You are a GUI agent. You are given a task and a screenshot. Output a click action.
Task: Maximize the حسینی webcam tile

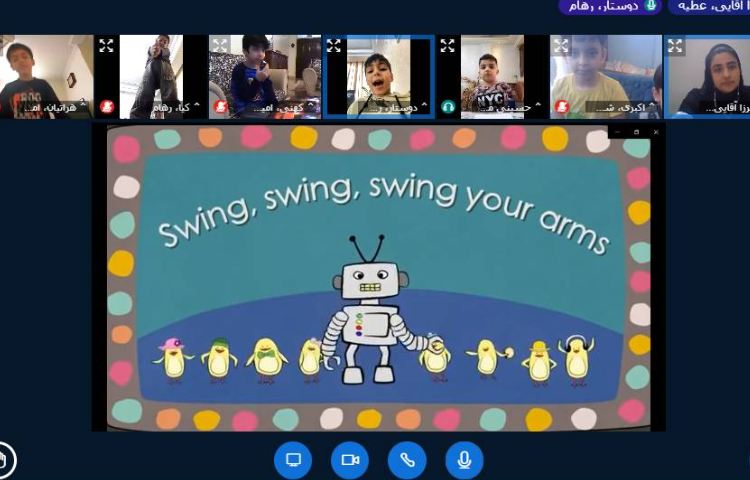[448, 46]
